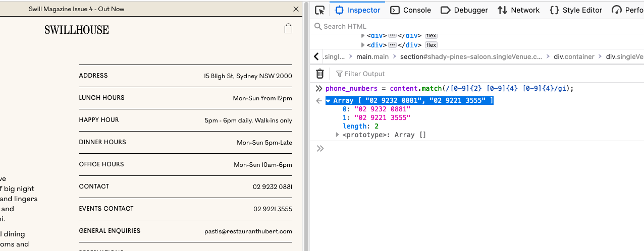Viewport: 644px width, 251px height.
Task: Toggle the flex badge on first div
Action: 431,36
